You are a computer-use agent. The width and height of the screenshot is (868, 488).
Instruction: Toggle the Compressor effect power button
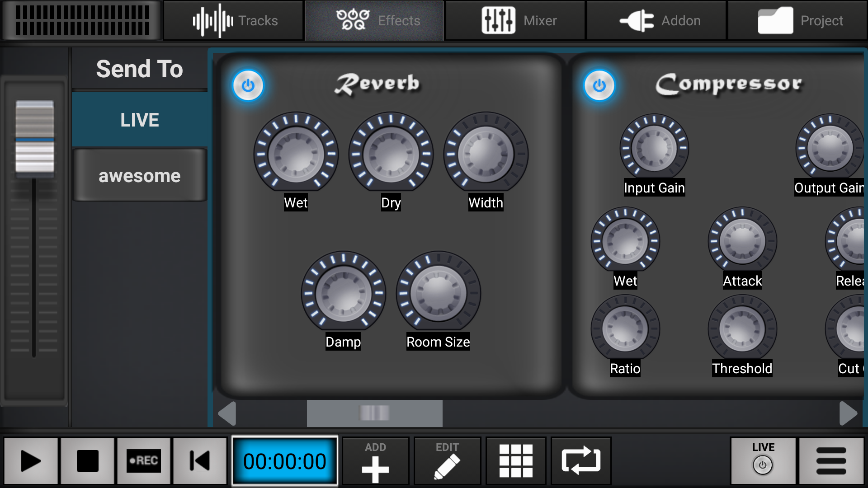coord(599,85)
